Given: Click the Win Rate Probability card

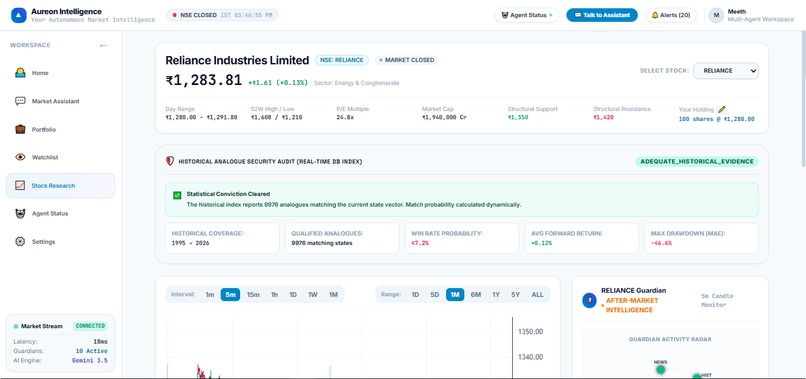Looking at the screenshot, I should 462,238.
